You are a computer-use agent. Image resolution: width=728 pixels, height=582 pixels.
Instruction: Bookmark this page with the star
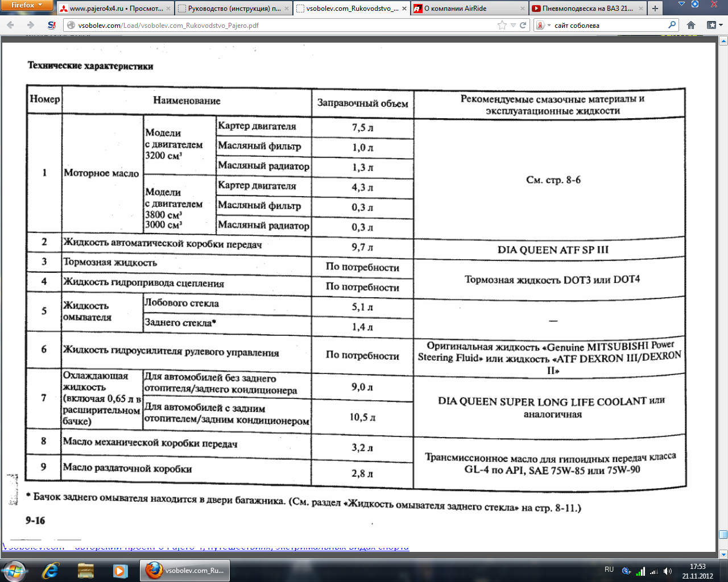pyautogui.click(x=502, y=25)
